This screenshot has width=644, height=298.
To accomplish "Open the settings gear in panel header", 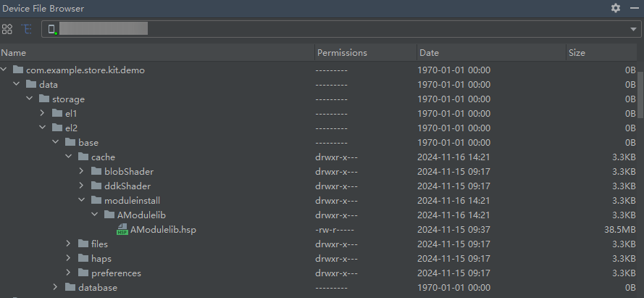I will click(616, 8).
